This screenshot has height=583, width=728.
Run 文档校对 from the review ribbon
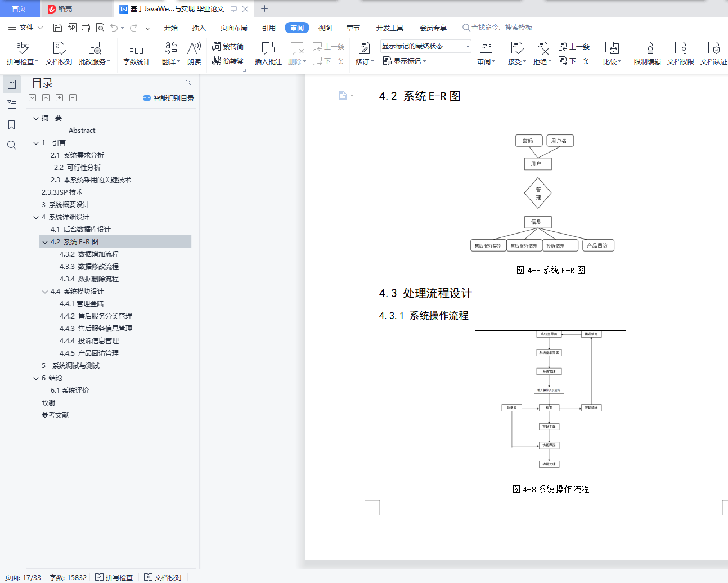coord(59,53)
